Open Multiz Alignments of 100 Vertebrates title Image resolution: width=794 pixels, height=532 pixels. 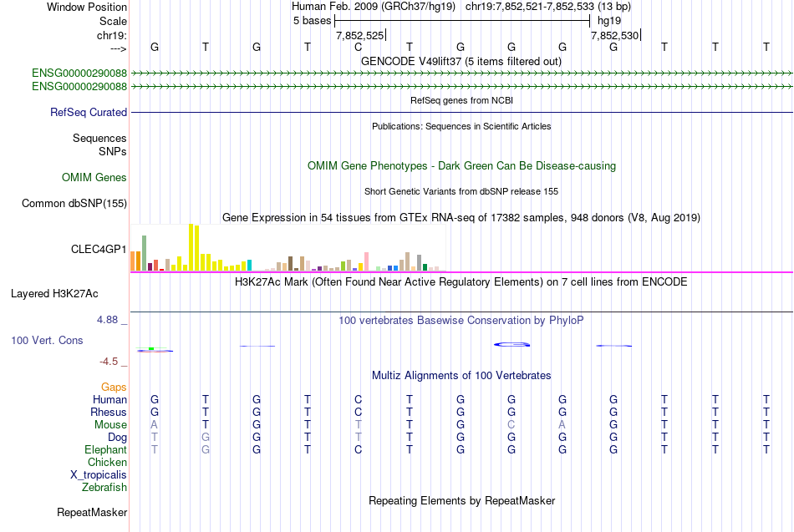(x=461, y=376)
